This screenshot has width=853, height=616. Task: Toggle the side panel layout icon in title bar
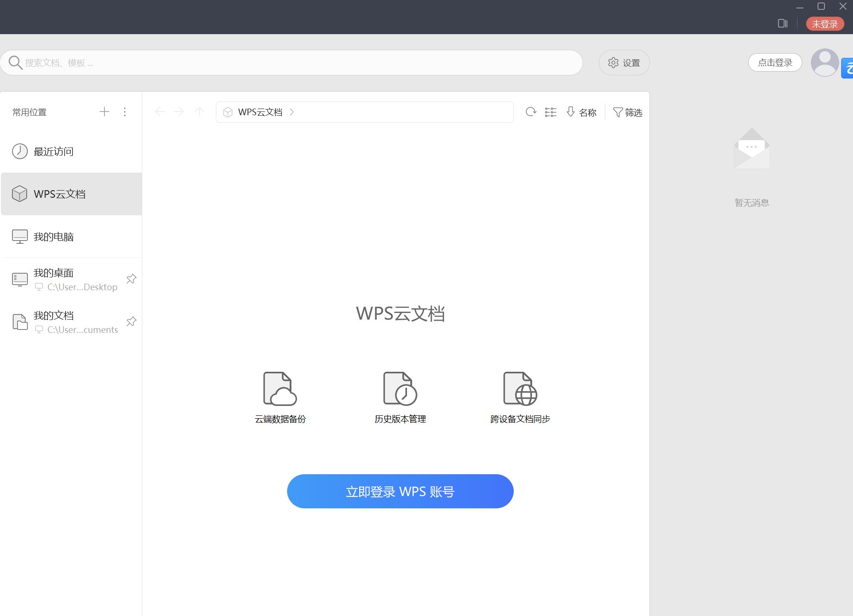[x=783, y=24]
